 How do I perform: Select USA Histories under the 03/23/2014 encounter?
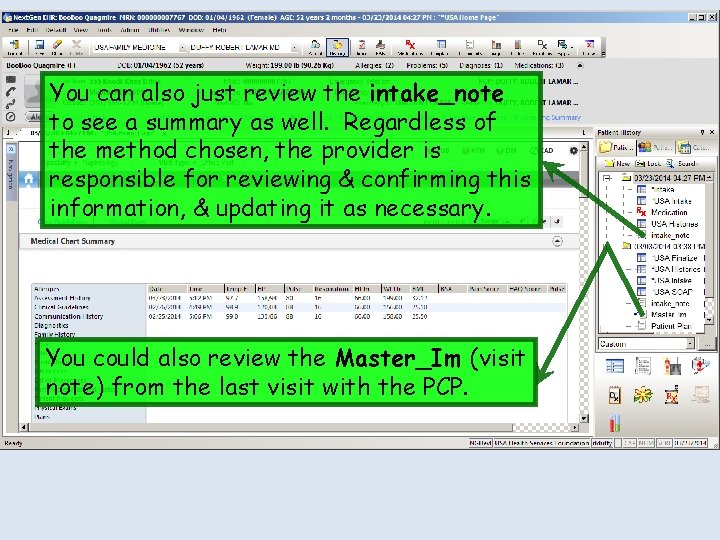click(x=674, y=224)
